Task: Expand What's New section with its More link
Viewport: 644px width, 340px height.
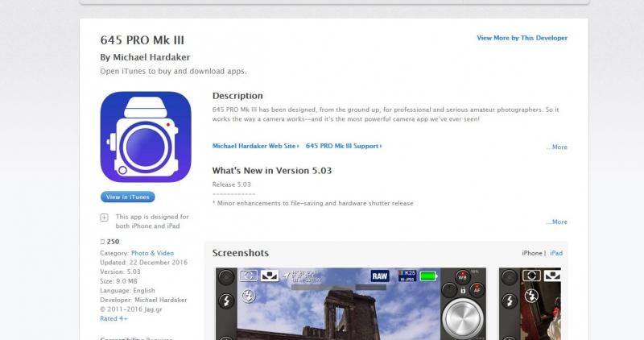Action: (x=556, y=222)
